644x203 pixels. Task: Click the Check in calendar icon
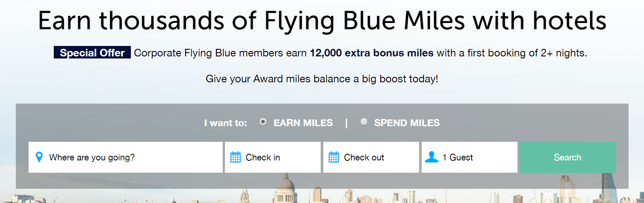pyautogui.click(x=236, y=157)
